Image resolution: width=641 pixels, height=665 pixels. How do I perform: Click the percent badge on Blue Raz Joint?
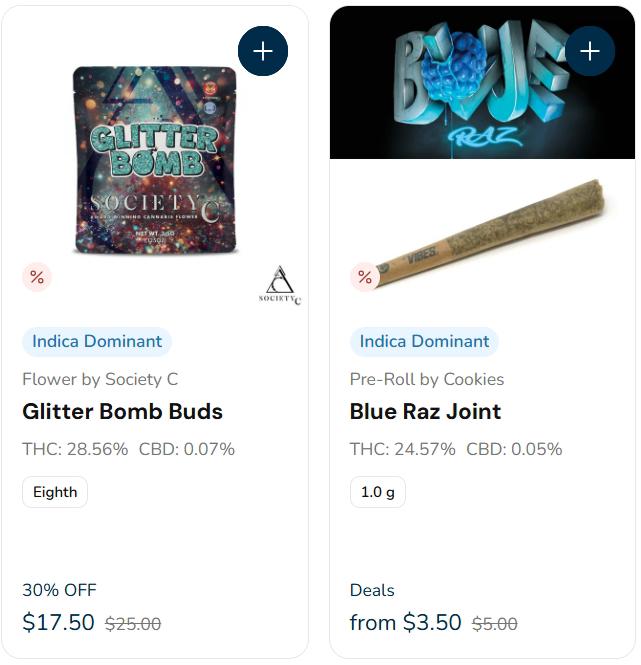pos(365,277)
